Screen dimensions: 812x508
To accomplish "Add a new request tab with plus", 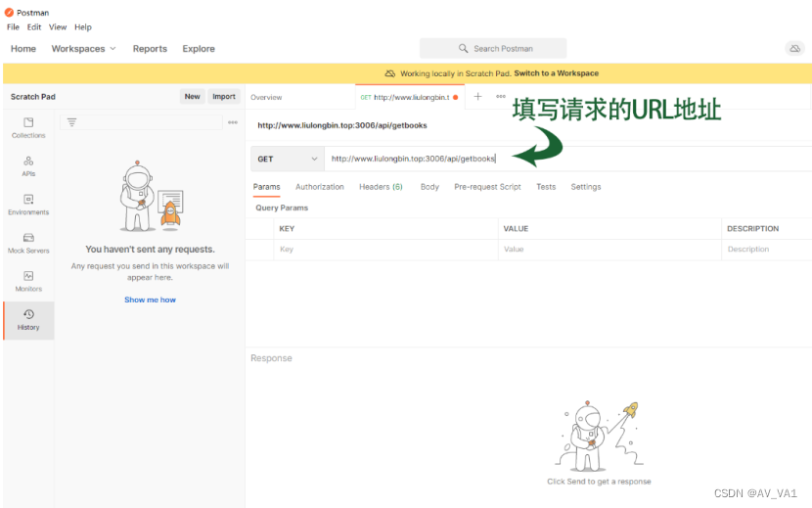I will 477,97.
